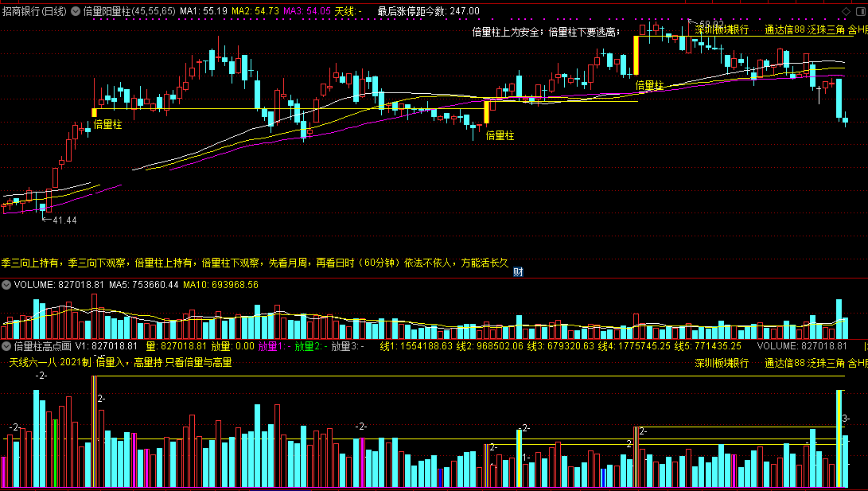This screenshot has width=868, height=491.
Task: Select the MA1: 55.19 value label
Action: (204, 11)
